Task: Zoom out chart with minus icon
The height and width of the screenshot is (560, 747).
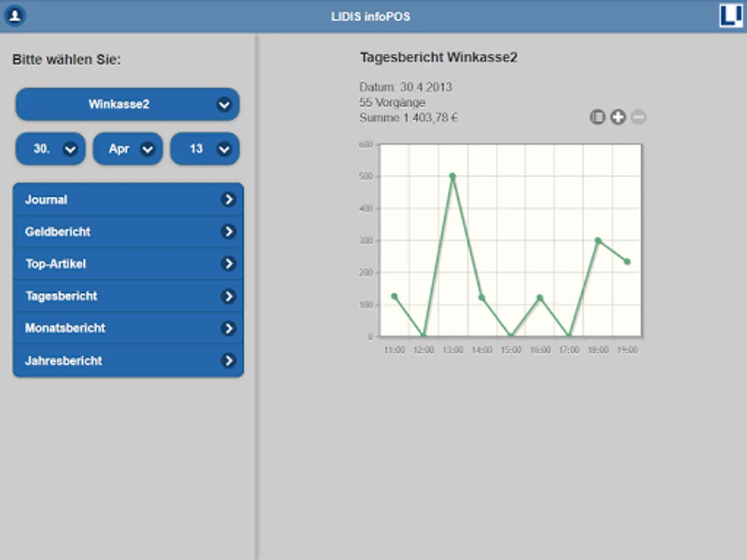Action: pos(639,116)
